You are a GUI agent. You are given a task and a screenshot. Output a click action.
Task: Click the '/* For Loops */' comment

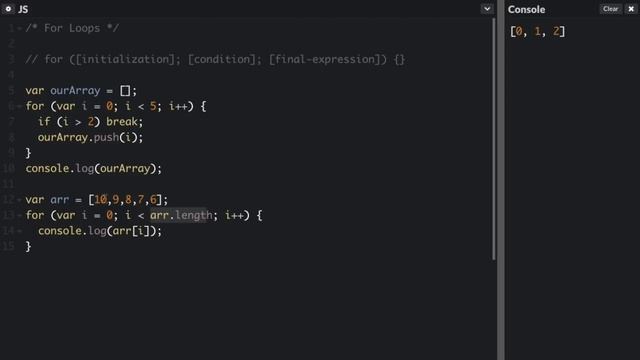click(x=72, y=28)
